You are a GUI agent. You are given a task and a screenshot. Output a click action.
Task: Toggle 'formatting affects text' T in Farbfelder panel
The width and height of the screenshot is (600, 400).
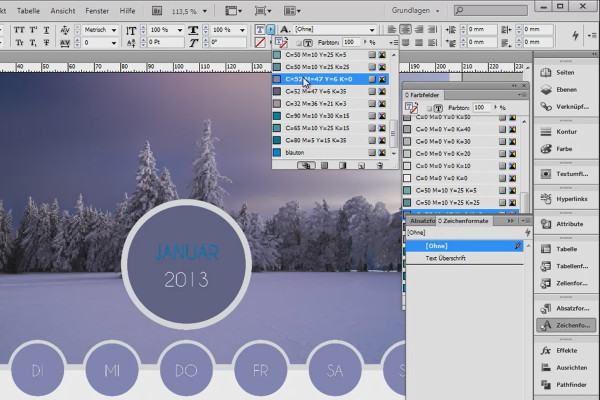[439, 108]
